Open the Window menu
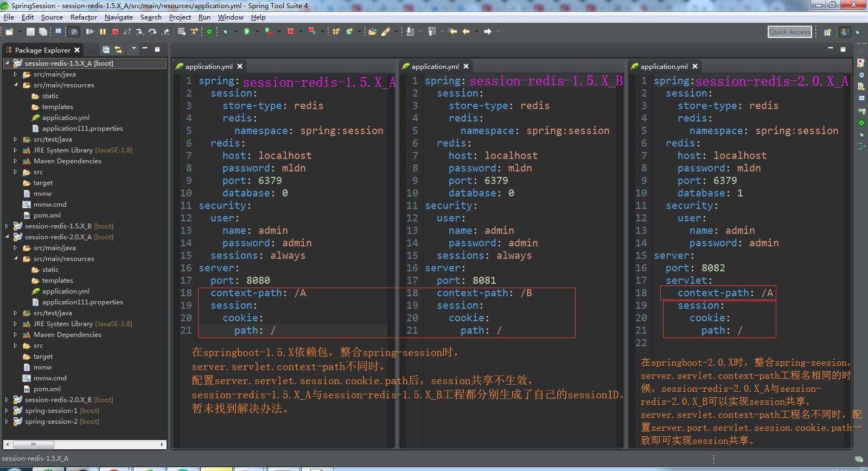Image resolution: width=868 pixels, height=471 pixels. click(x=231, y=17)
